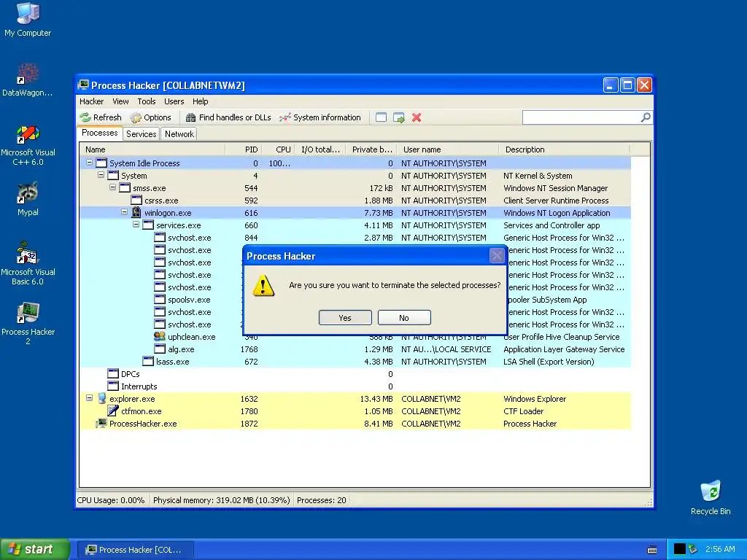The width and height of the screenshot is (747, 560).
Task: Cancel termination with the No button
Action: coord(404,318)
